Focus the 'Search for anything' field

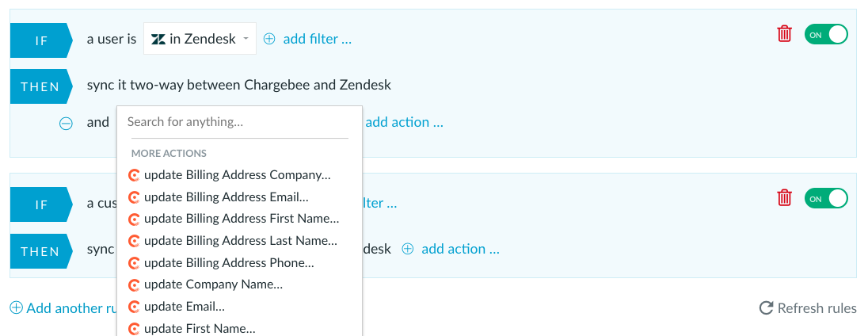[x=239, y=122]
